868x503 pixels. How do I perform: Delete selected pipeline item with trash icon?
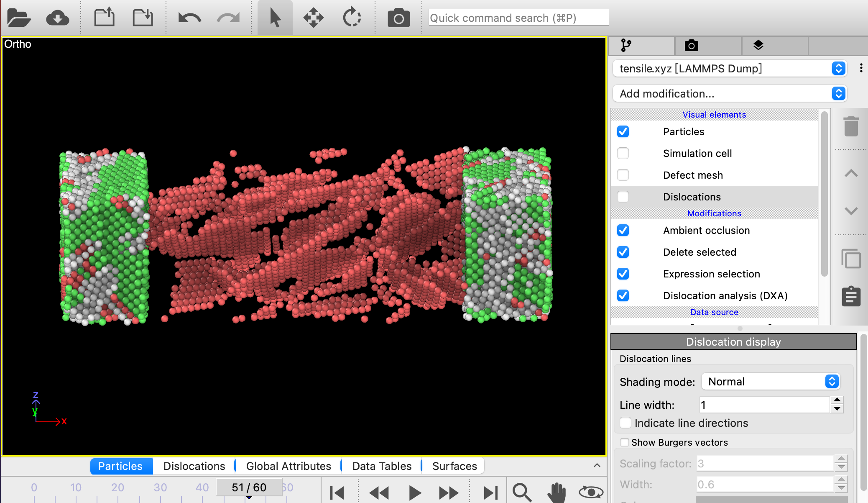[851, 126]
